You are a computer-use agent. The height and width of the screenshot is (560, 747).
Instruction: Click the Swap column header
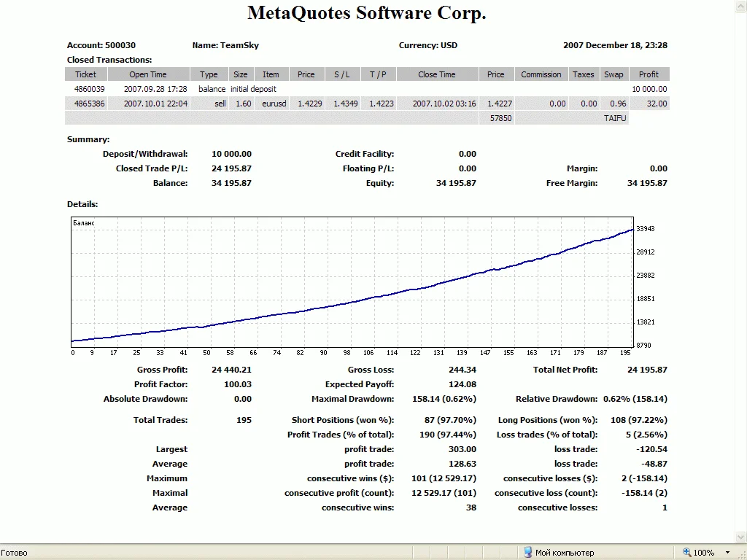click(614, 74)
